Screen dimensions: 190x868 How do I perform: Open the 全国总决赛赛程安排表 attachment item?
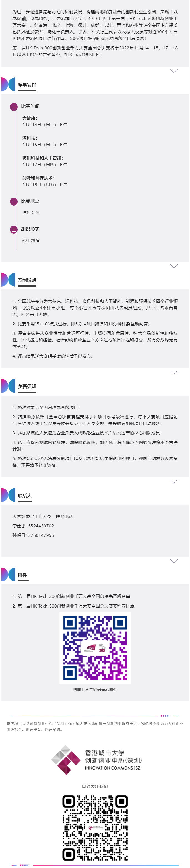coord(74,606)
